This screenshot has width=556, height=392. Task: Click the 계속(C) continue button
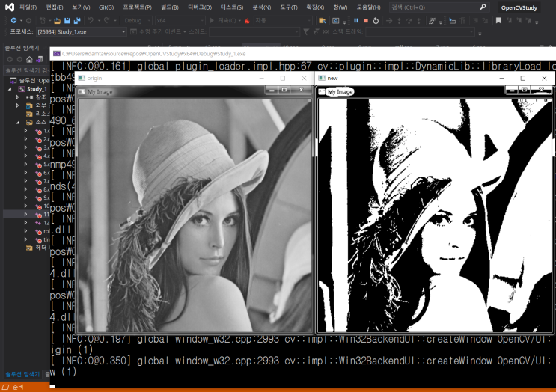(x=224, y=20)
